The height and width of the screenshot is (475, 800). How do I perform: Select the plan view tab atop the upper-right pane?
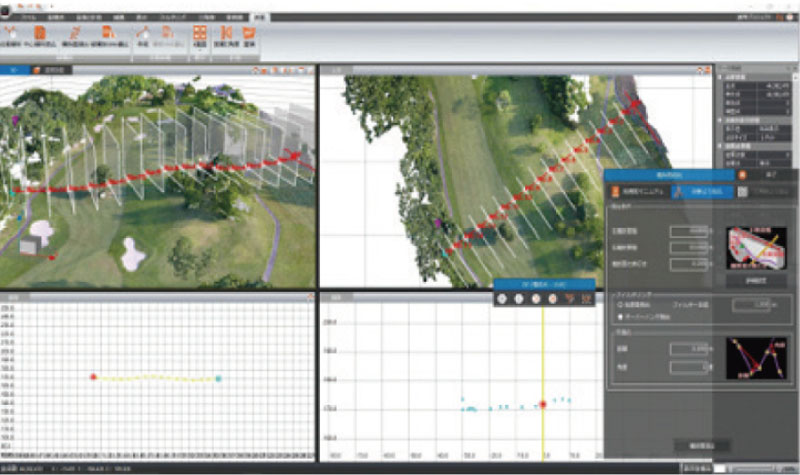coord(337,70)
